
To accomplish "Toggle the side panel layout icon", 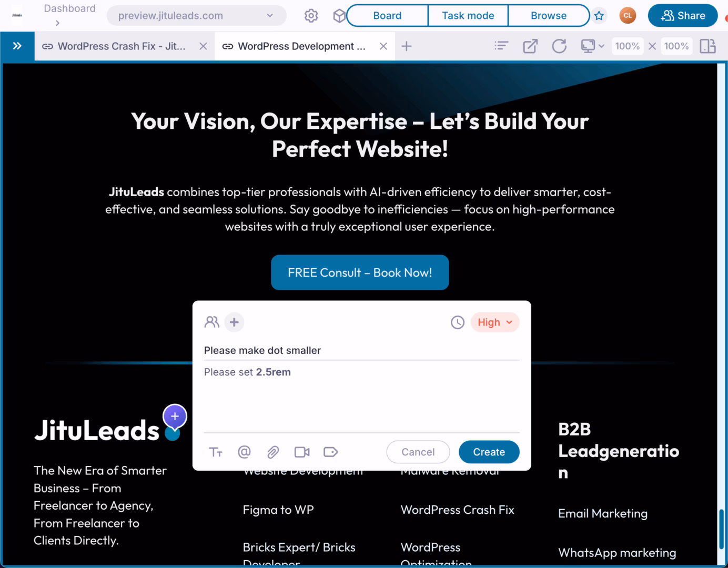I will 708,46.
